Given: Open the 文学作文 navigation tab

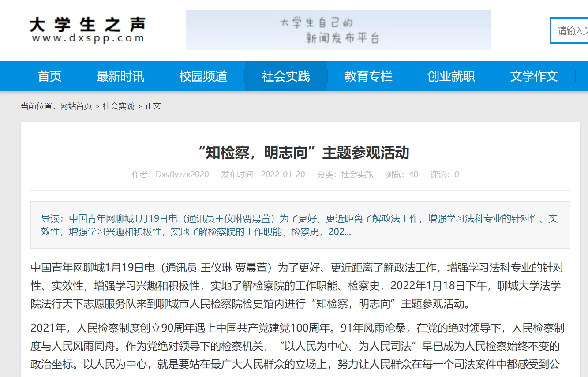Looking at the screenshot, I should tap(534, 76).
